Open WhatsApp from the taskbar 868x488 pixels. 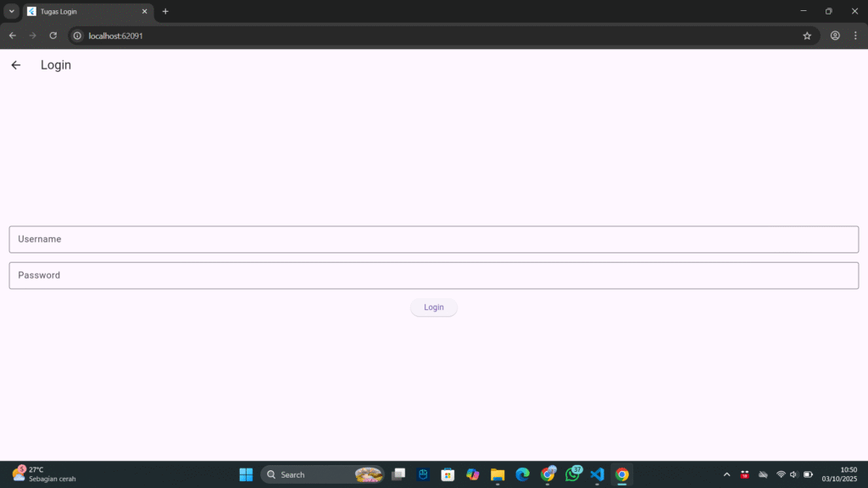(572, 474)
